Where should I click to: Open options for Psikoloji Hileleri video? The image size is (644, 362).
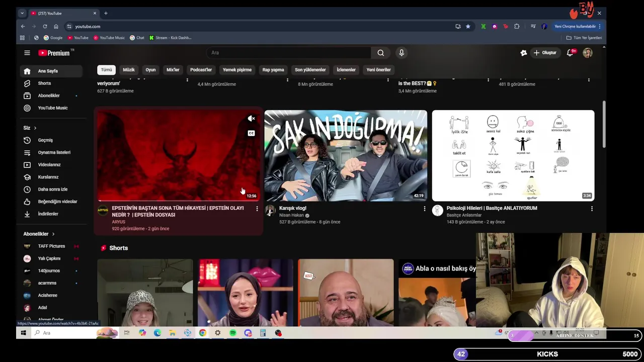pos(592,209)
